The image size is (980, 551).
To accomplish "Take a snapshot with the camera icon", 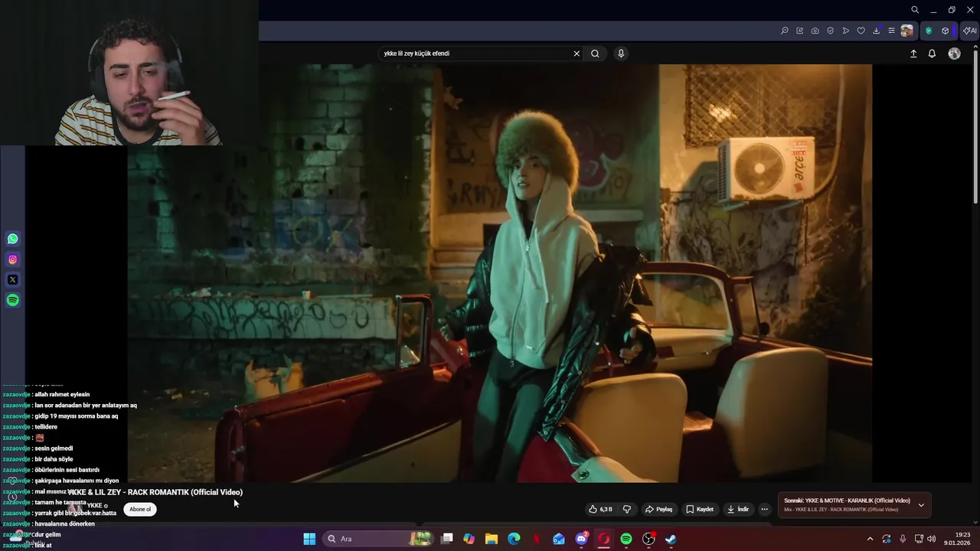I will click(x=815, y=31).
